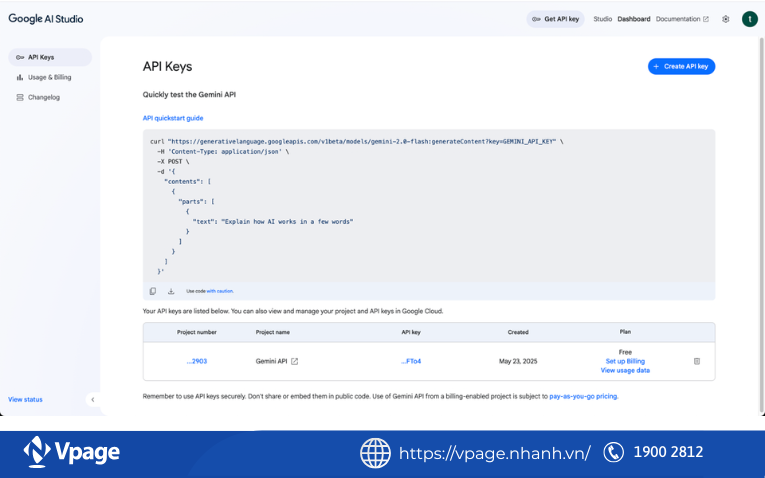The width and height of the screenshot is (765, 478).
Task: Download the curl code snippet
Action: click(x=171, y=291)
